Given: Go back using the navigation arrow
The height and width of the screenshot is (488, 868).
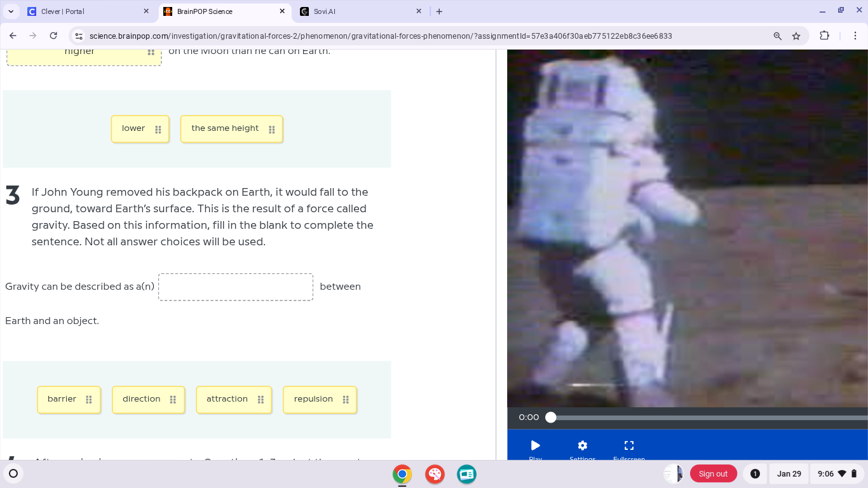Looking at the screenshot, I should [x=13, y=36].
